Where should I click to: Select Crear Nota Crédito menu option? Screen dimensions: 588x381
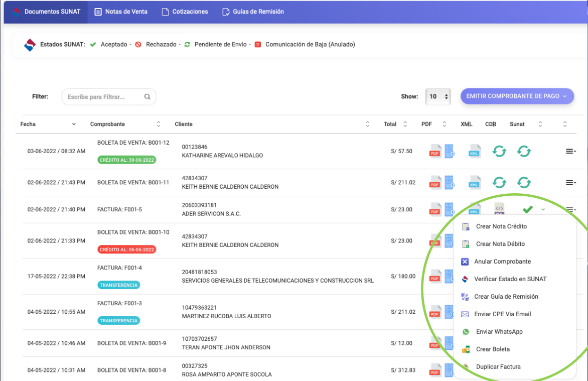(x=501, y=226)
